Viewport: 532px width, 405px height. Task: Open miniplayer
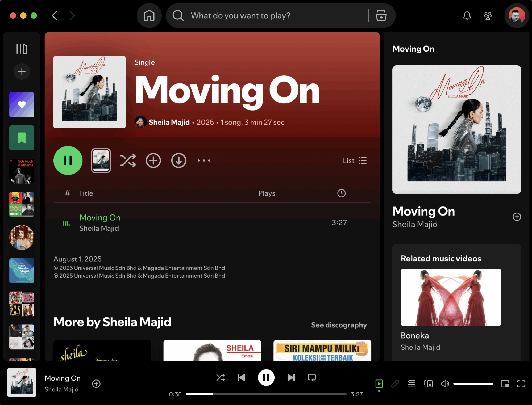tap(505, 384)
